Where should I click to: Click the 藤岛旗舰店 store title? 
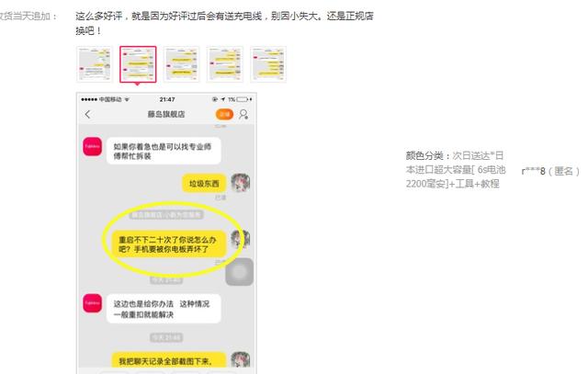tap(166, 114)
